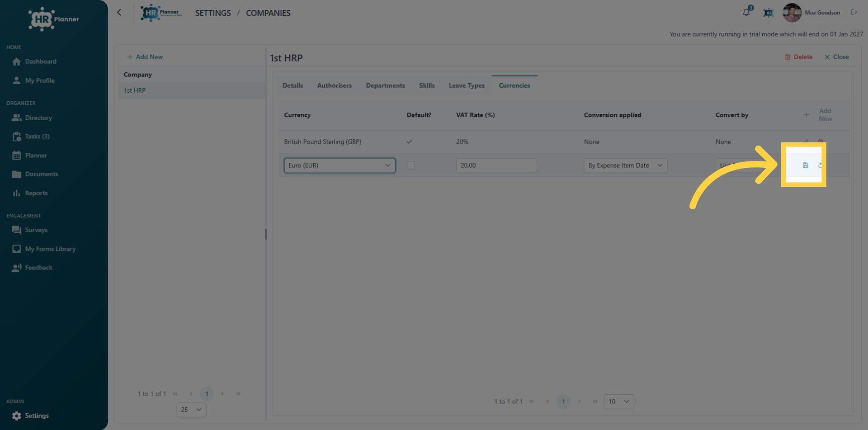Open the currencies page-size dropdown (10)
The height and width of the screenshot is (430, 868).
pyautogui.click(x=618, y=402)
